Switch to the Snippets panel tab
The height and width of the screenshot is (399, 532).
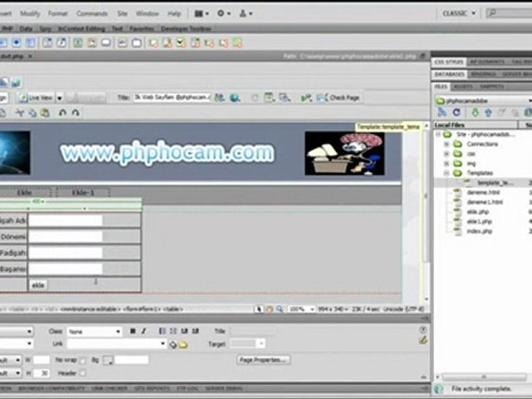(492, 87)
